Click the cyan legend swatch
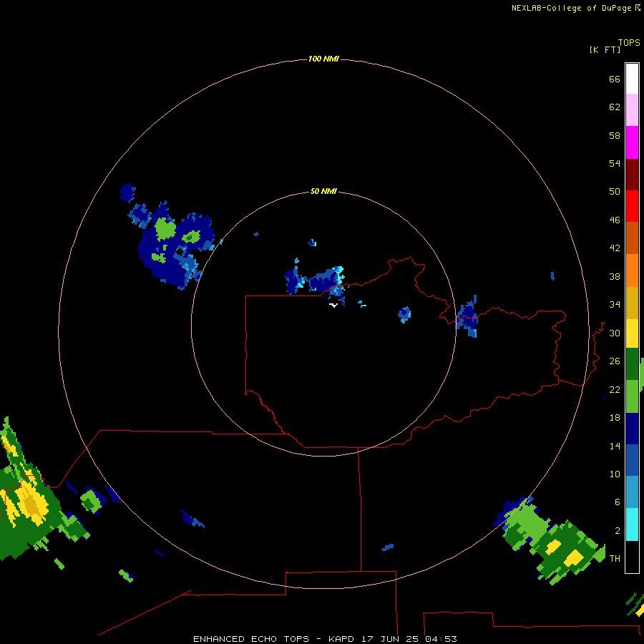644x644 pixels. point(632,525)
